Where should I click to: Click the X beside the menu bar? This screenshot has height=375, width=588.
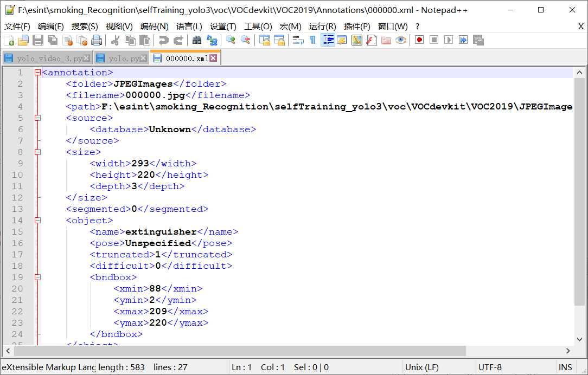580,26
